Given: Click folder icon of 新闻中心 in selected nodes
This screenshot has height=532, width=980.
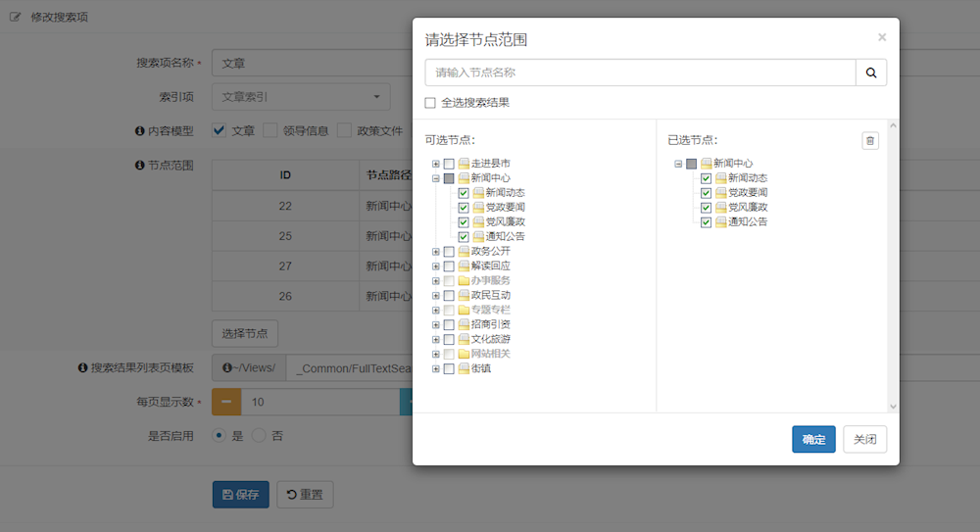Looking at the screenshot, I should click(x=707, y=164).
